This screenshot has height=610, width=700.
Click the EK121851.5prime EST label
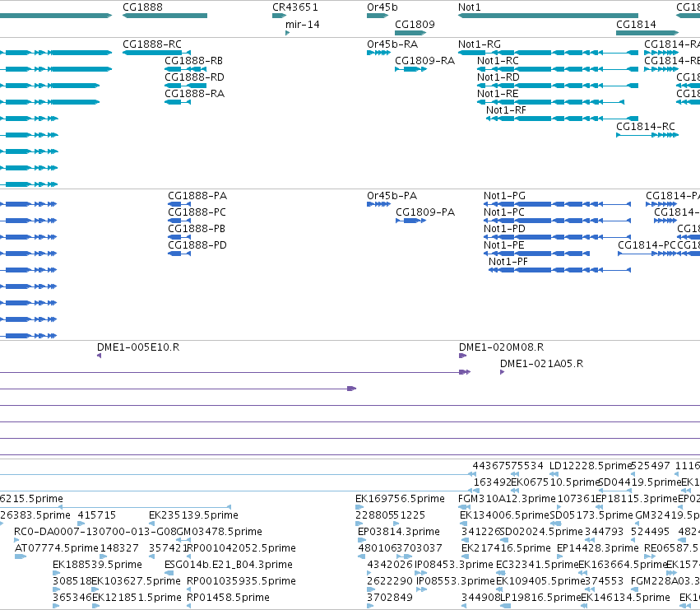(137, 598)
